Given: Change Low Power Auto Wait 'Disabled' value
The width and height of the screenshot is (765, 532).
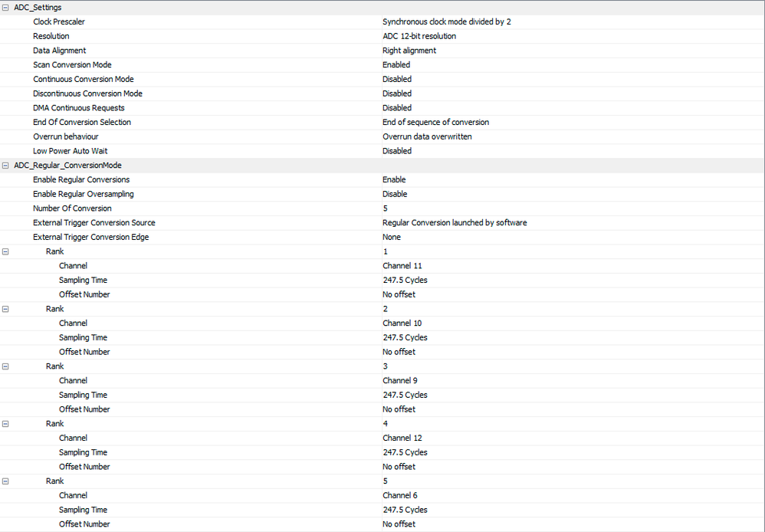Looking at the screenshot, I should 396,151.
